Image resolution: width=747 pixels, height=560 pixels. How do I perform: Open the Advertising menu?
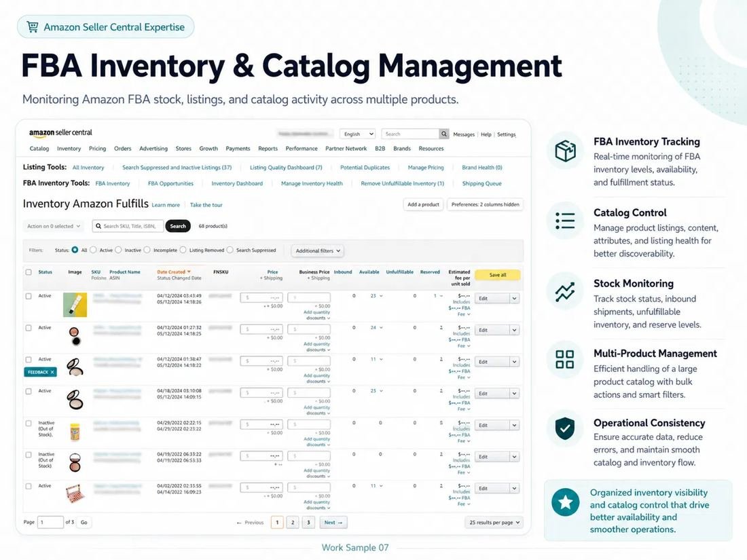pyautogui.click(x=153, y=149)
